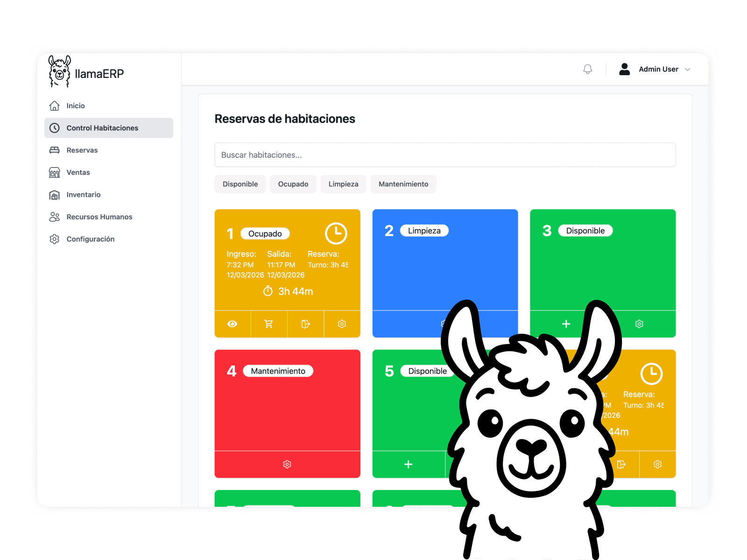Image resolution: width=747 pixels, height=560 pixels.
Task: Add products to room 1 using cart icon
Action: [269, 324]
